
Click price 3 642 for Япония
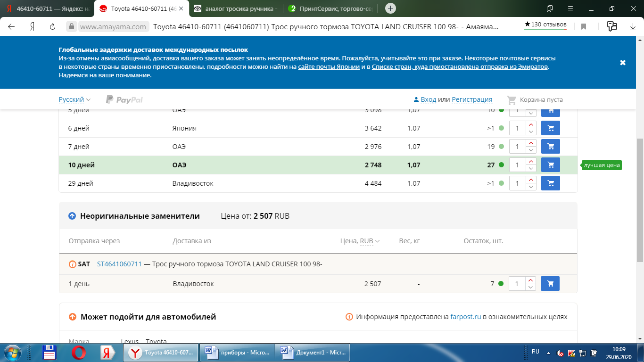tap(373, 128)
